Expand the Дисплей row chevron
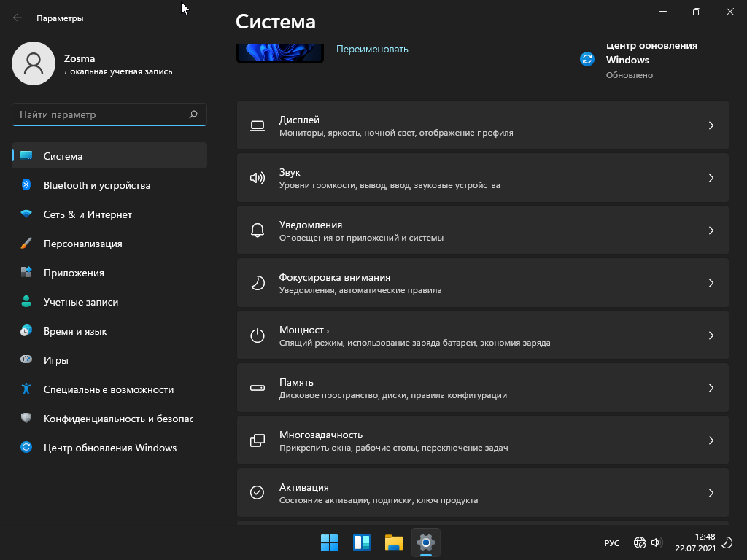This screenshot has height=560, width=747. tap(711, 125)
